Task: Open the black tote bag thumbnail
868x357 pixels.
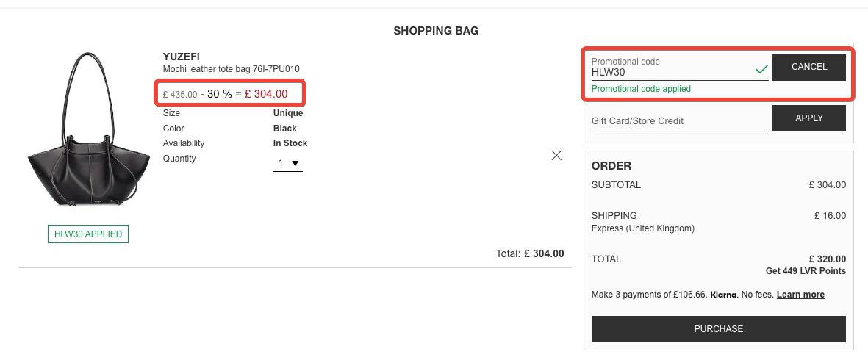Action: [89, 130]
